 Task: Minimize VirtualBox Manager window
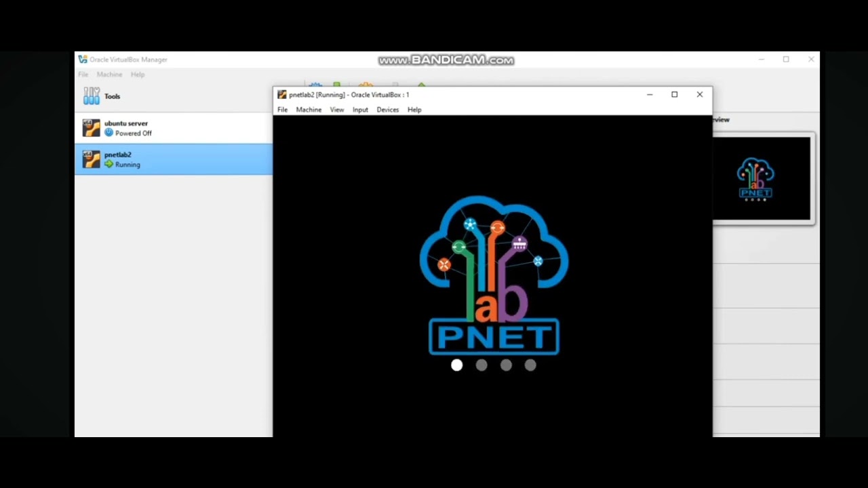coord(762,60)
